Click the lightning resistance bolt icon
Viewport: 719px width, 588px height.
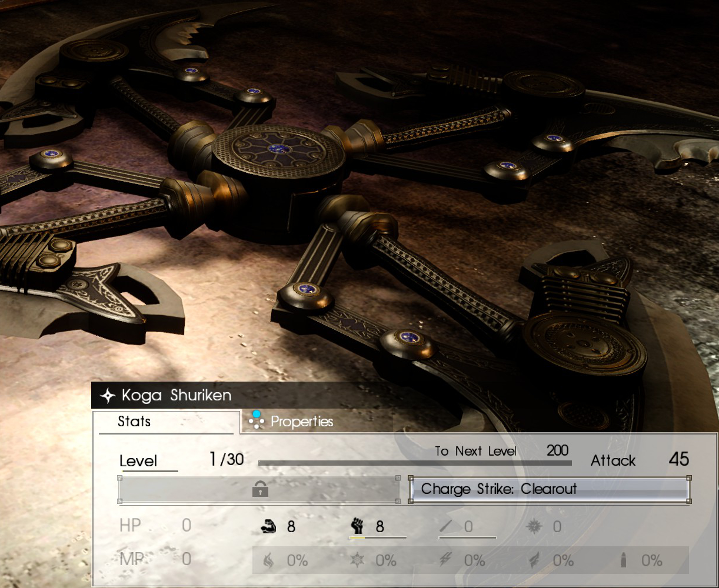(446, 560)
